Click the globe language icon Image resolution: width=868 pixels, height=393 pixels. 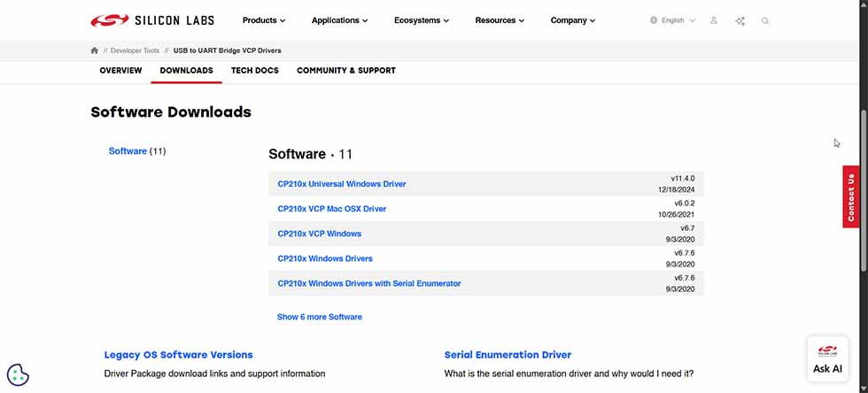point(654,20)
